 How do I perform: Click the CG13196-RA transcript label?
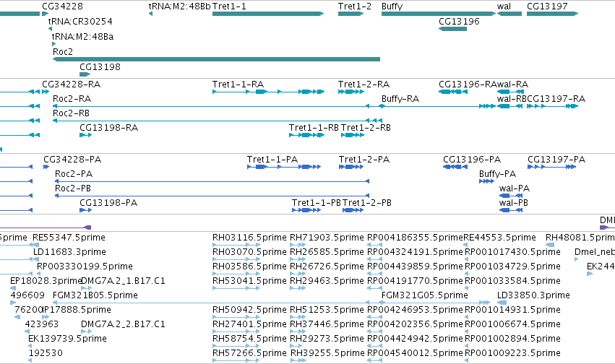[468, 84]
